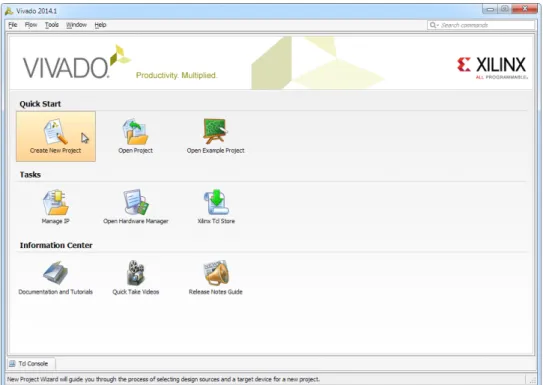Click the Vivado title bar app icon
543x385 pixels.
[x=9, y=11]
